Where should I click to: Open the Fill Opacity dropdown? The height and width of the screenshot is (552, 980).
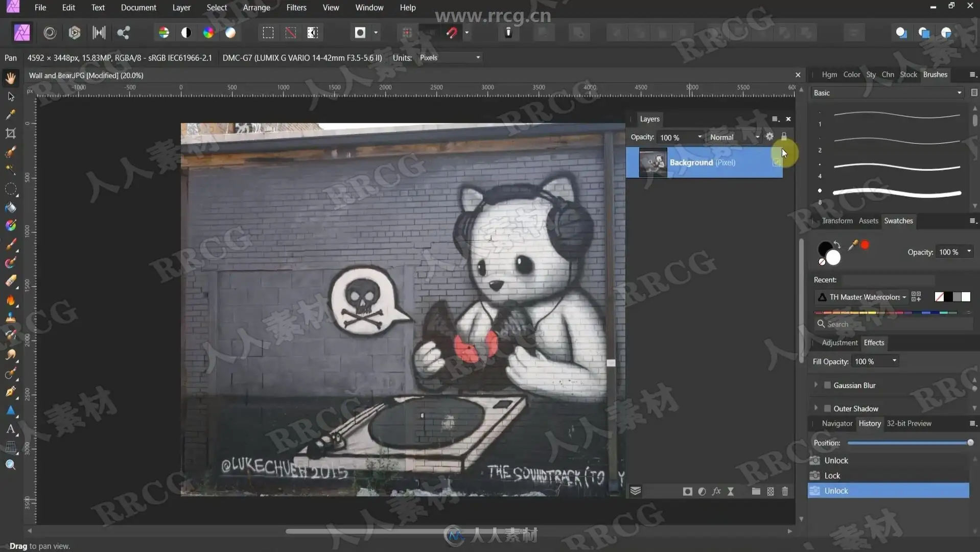pyautogui.click(x=876, y=361)
